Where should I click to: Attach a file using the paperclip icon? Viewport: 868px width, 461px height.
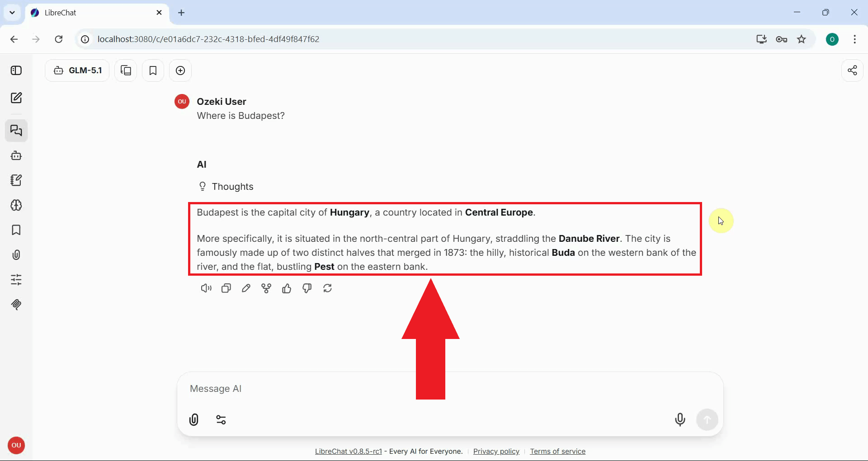(194, 420)
